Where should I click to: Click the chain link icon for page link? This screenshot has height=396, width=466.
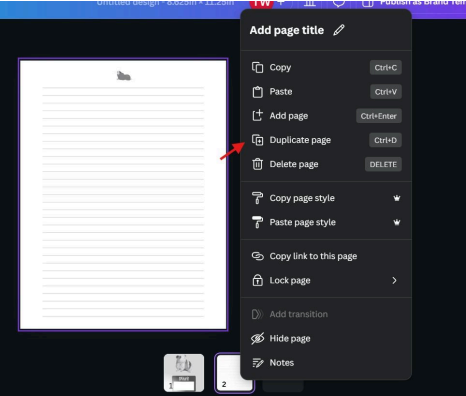point(257,256)
